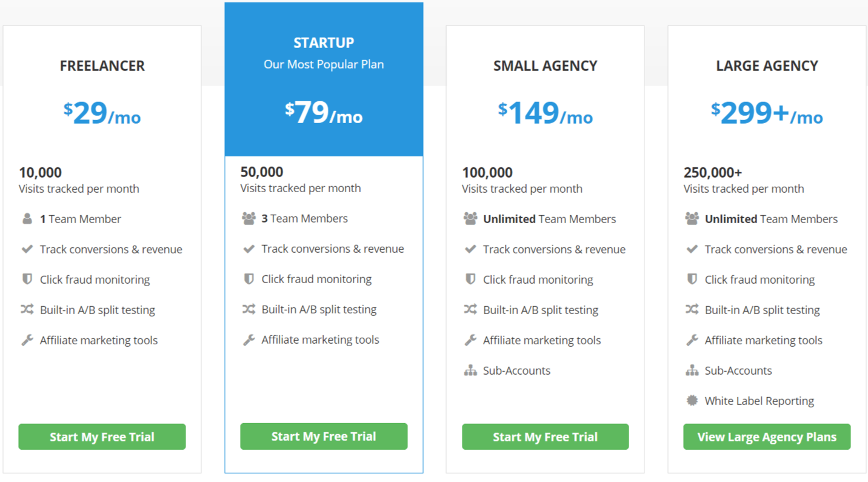This screenshot has width=868, height=482.
Task: Start the Freelancer plan free trial
Action: click(x=102, y=437)
